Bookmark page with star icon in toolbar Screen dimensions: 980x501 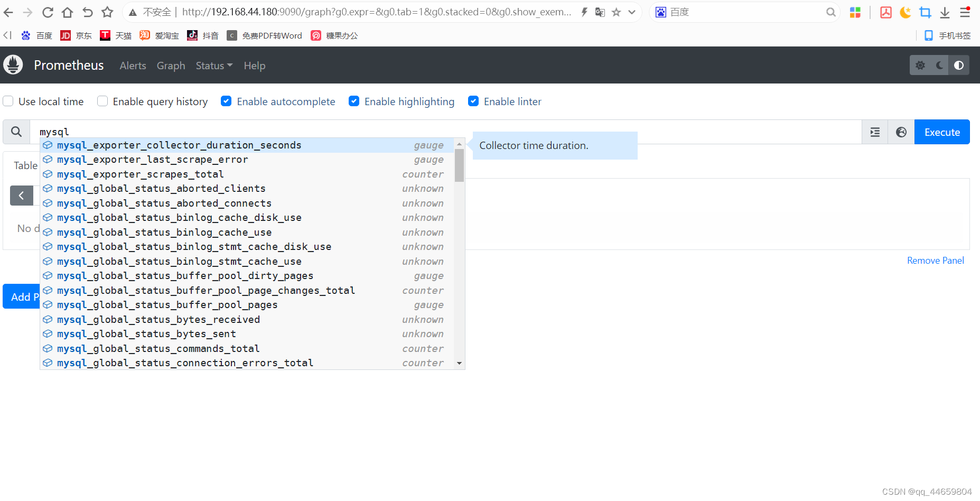point(107,12)
